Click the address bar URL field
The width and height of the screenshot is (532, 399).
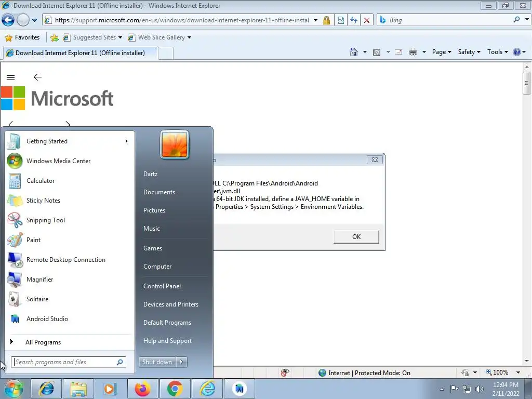click(x=181, y=20)
